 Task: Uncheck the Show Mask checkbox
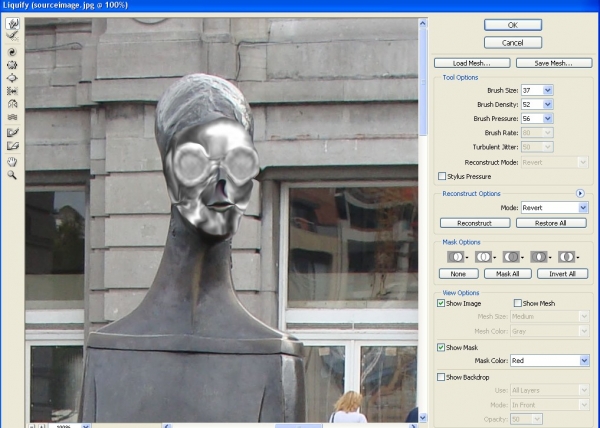coord(441,347)
